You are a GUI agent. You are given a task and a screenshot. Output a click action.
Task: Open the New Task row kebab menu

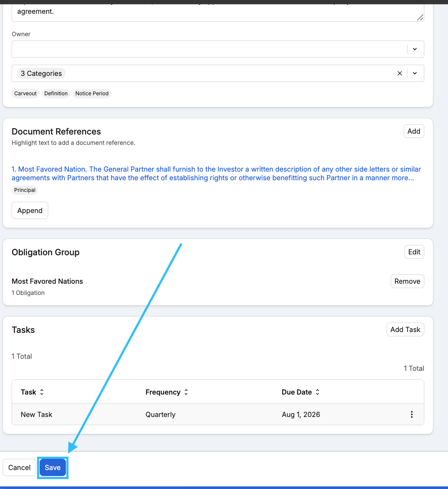coord(411,414)
